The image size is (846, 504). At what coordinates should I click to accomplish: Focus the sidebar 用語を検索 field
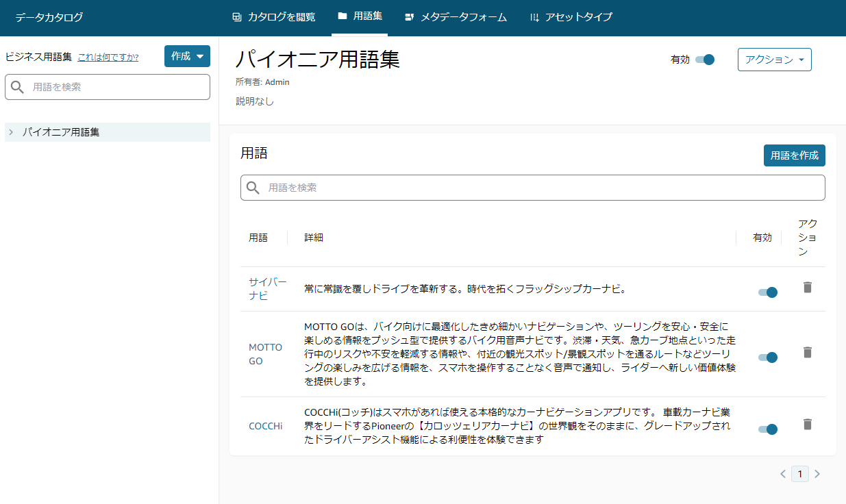pyautogui.click(x=108, y=87)
